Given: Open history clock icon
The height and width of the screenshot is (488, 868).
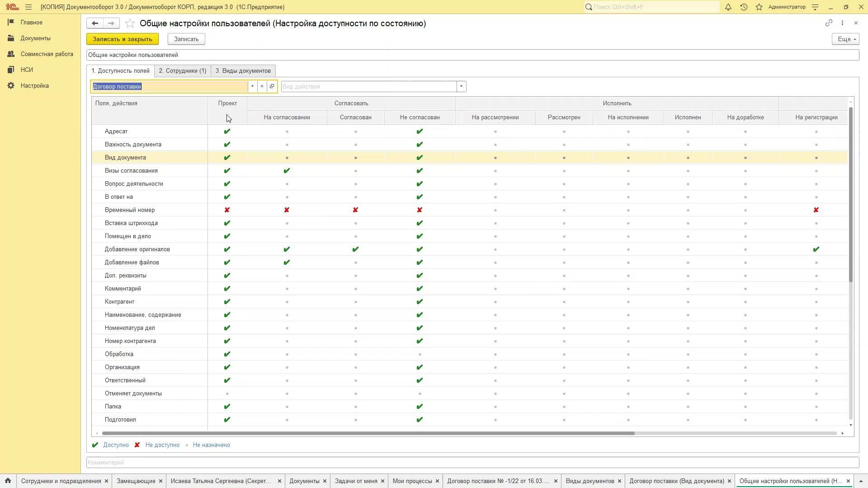Looking at the screenshot, I should [x=744, y=7].
